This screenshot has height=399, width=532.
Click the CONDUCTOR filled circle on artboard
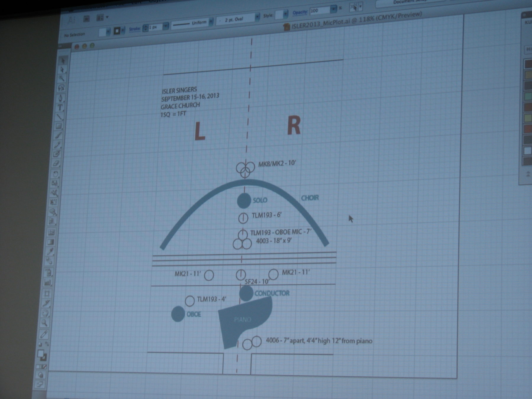(246, 293)
